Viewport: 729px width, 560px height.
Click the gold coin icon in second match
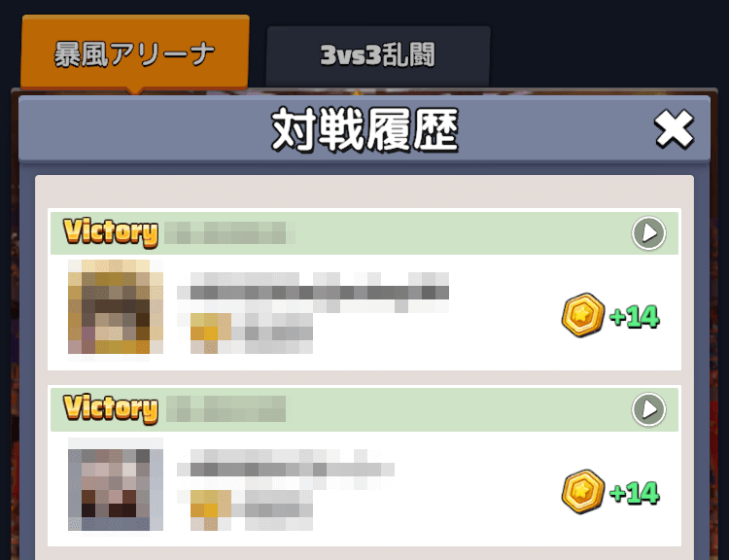[x=583, y=491]
